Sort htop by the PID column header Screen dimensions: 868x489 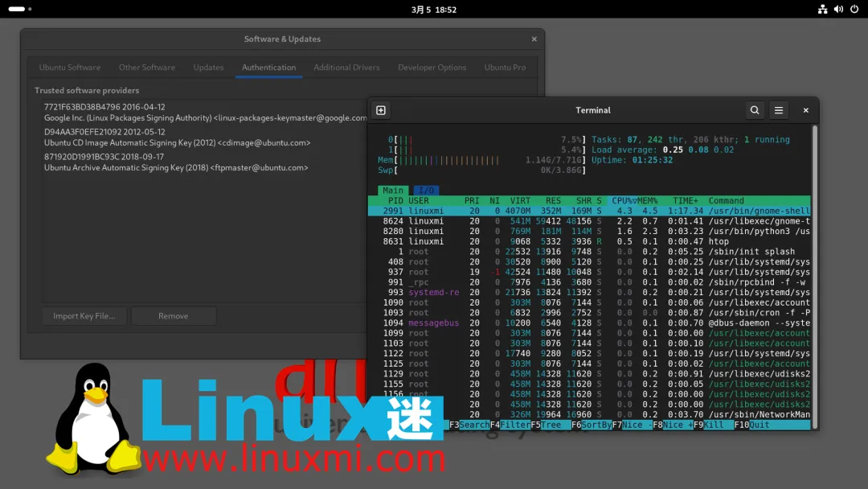point(395,200)
